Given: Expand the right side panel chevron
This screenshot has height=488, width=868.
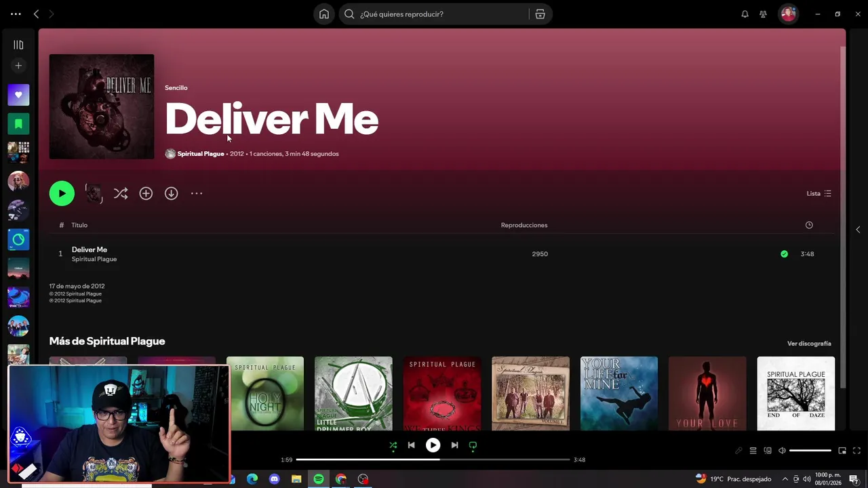Looking at the screenshot, I should (858, 230).
